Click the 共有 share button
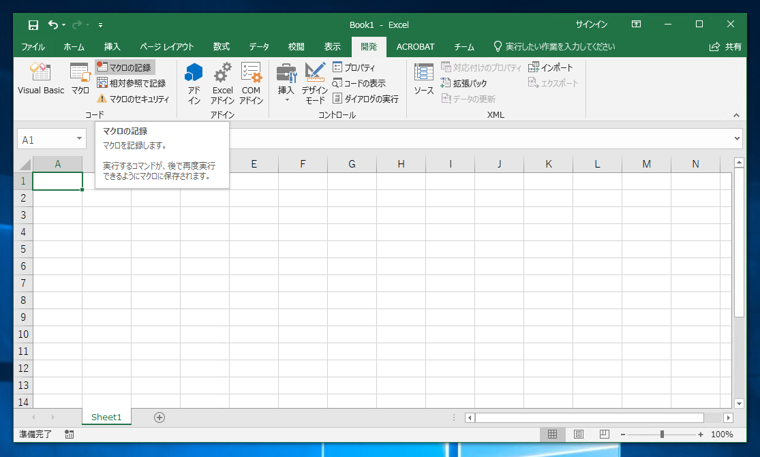This screenshot has width=760, height=457. pos(726,47)
